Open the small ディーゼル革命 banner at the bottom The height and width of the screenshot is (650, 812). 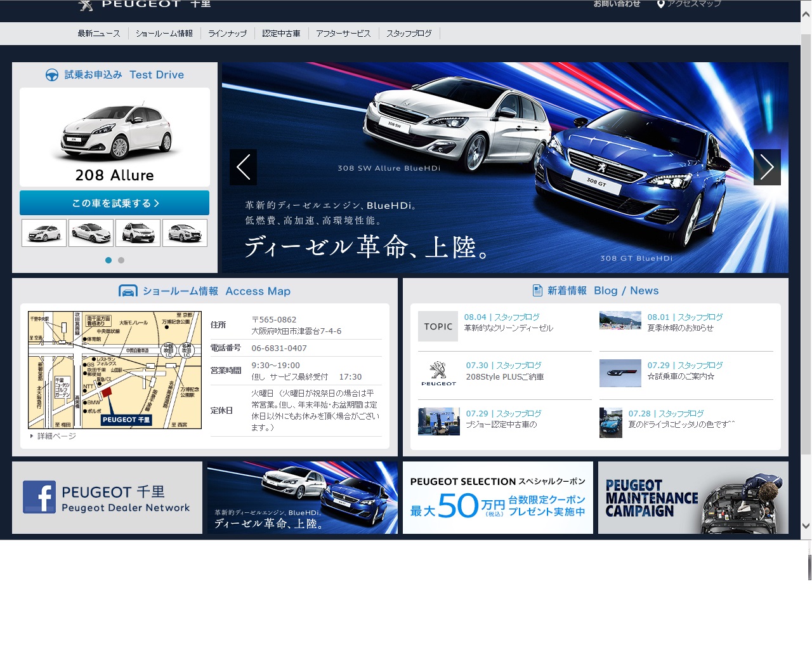tap(303, 498)
